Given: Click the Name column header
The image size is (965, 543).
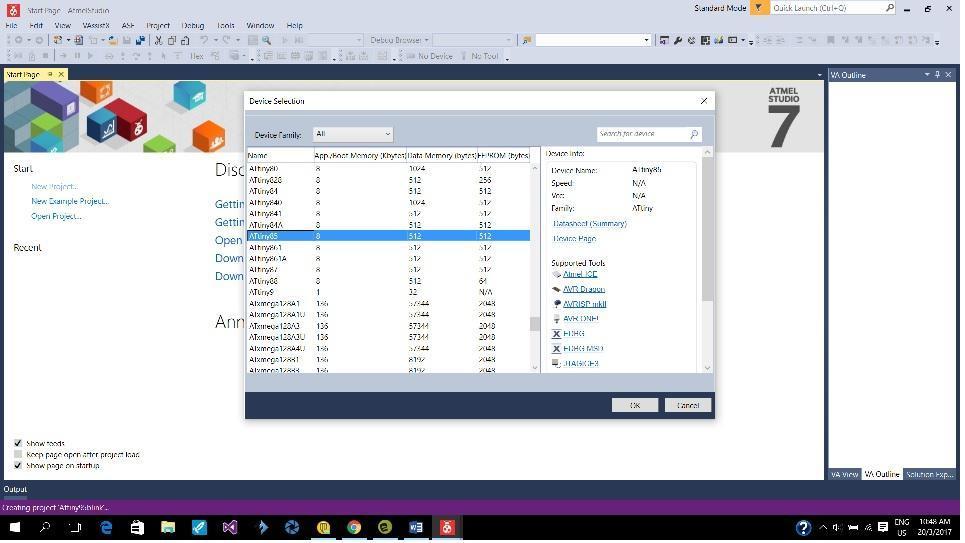Looking at the screenshot, I should click(x=280, y=156).
